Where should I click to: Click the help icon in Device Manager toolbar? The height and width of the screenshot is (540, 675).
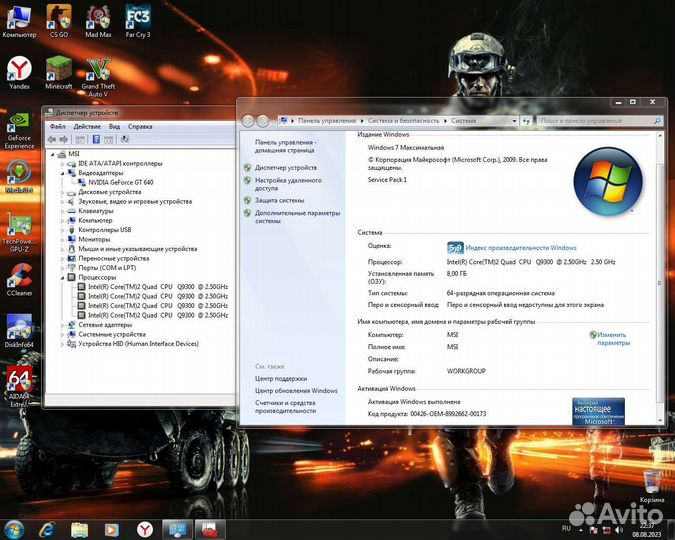point(96,139)
